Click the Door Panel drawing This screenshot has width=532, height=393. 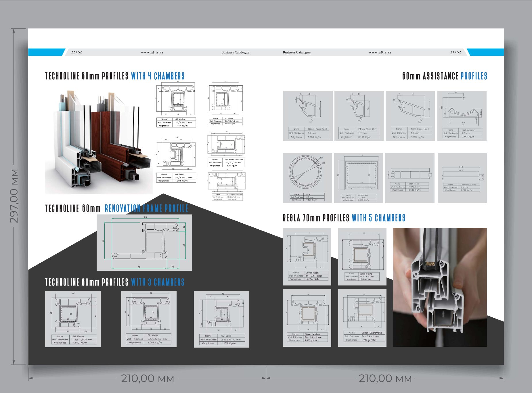click(x=410, y=178)
